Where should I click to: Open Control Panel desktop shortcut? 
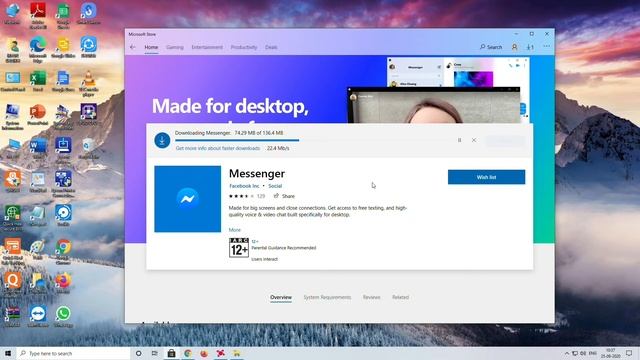[x=13, y=80]
